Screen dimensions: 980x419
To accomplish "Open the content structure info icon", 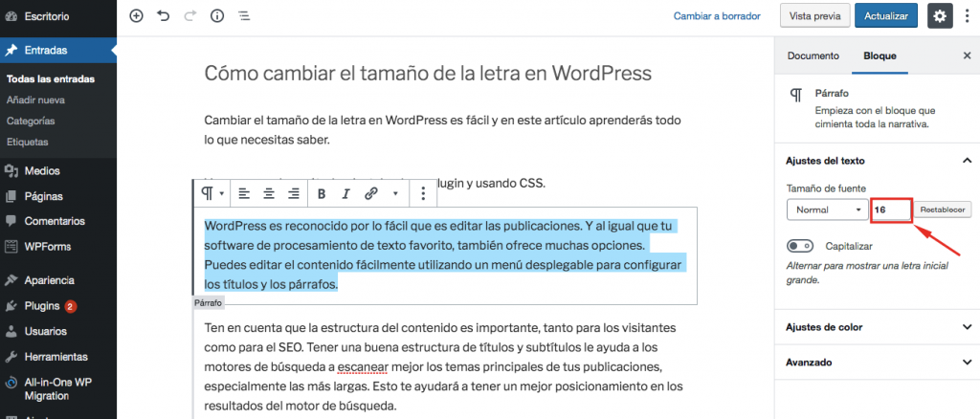I will click(x=216, y=16).
